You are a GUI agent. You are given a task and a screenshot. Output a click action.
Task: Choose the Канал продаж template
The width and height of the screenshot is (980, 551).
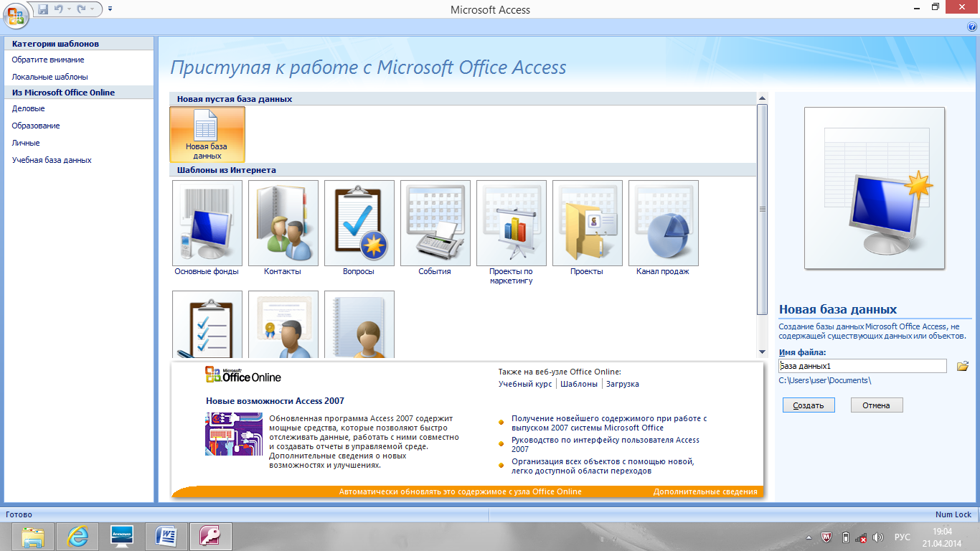pos(663,228)
